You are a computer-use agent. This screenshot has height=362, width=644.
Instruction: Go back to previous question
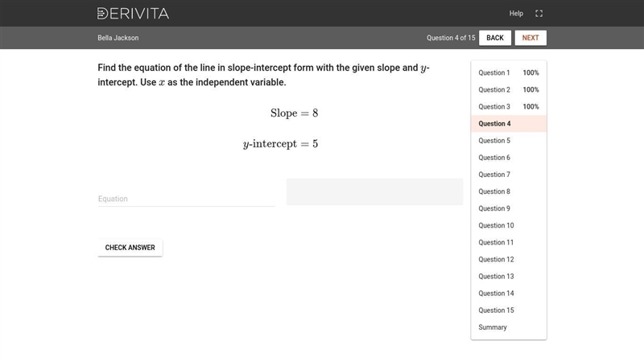tap(495, 38)
